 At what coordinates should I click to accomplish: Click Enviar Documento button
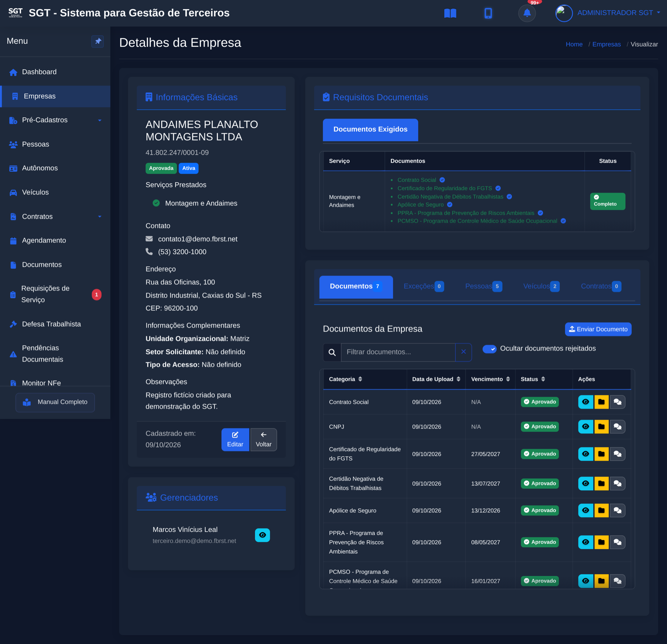[x=598, y=329]
